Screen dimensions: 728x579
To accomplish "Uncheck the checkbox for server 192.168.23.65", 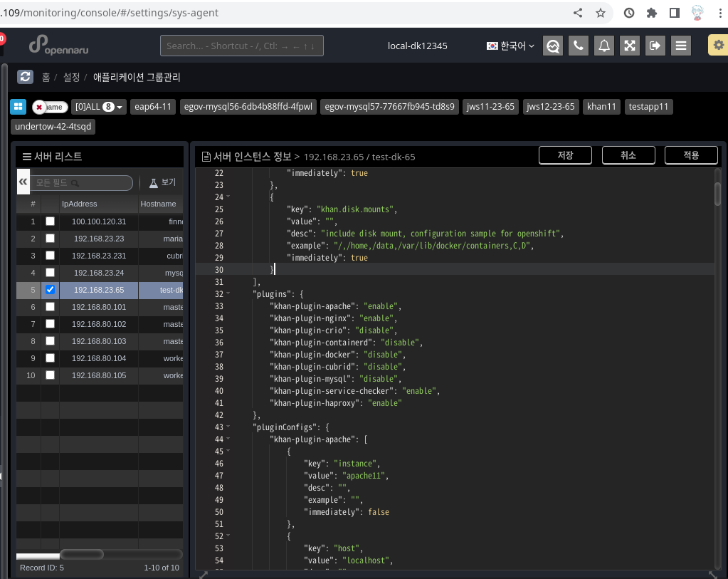I will click(50, 290).
